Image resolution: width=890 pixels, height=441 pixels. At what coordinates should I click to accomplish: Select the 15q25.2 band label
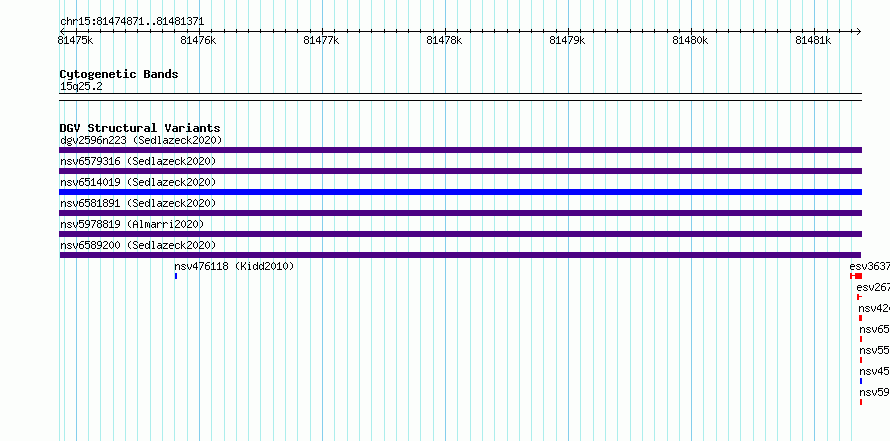coord(81,87)
